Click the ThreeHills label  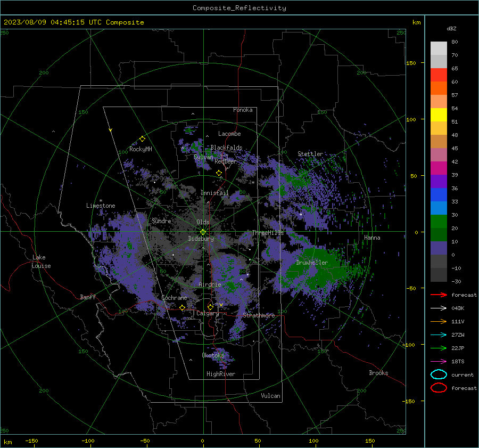(x=268, y=233)
